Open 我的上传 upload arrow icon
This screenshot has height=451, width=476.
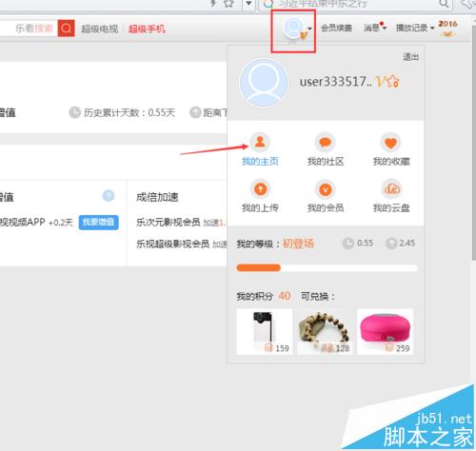261,188
